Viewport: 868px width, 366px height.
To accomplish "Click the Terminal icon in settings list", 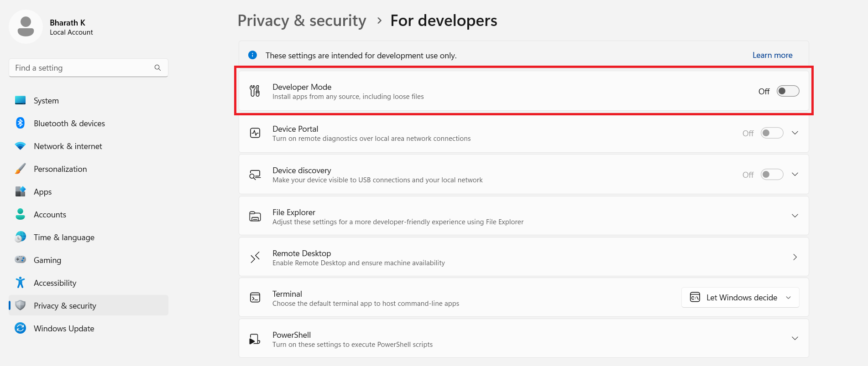I will (255, 298).
